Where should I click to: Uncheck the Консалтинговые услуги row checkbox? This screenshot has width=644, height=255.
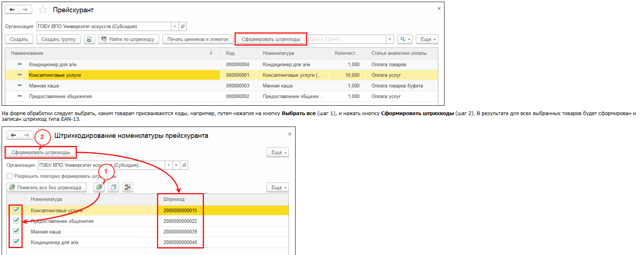(x=16, y=210)
